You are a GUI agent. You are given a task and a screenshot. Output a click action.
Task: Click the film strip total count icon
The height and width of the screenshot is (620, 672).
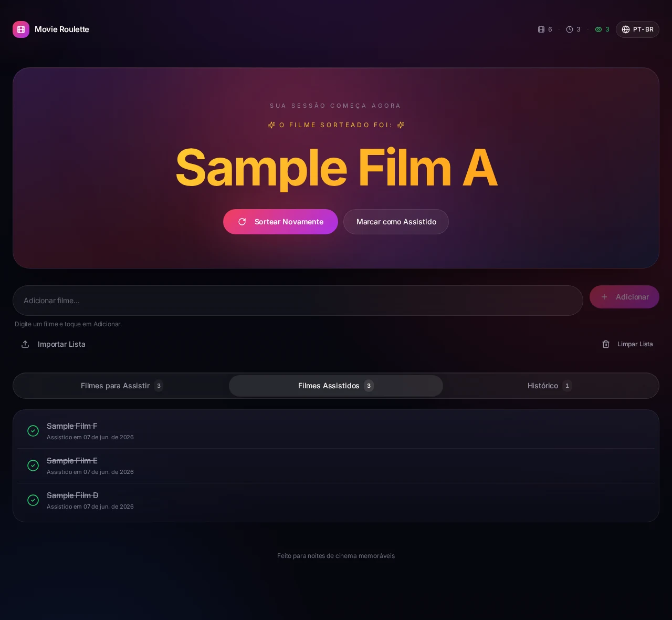(x=541, y=29)
